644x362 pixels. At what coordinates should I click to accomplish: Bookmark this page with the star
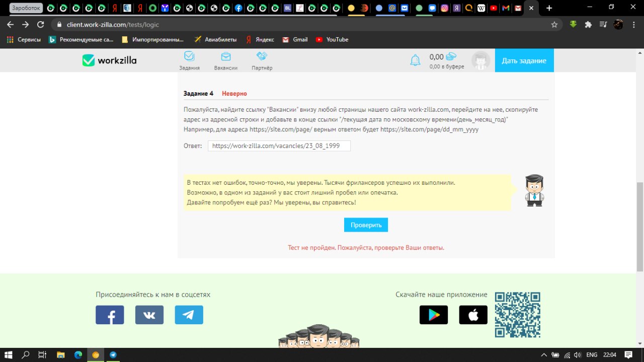554,24
